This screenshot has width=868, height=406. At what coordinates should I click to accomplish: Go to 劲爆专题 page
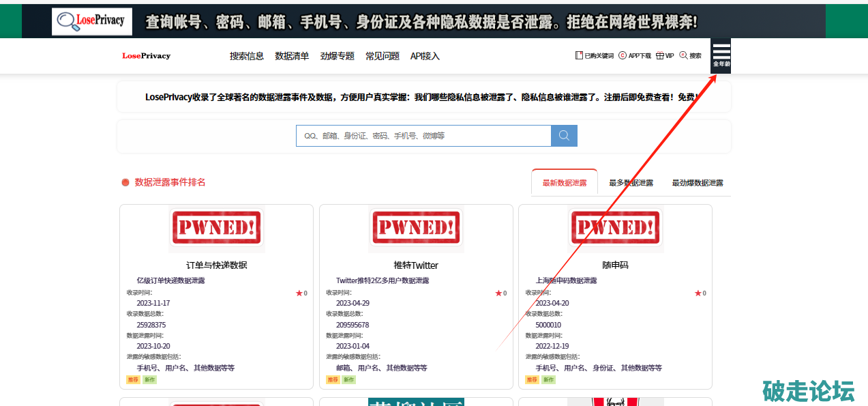point(338,56)
